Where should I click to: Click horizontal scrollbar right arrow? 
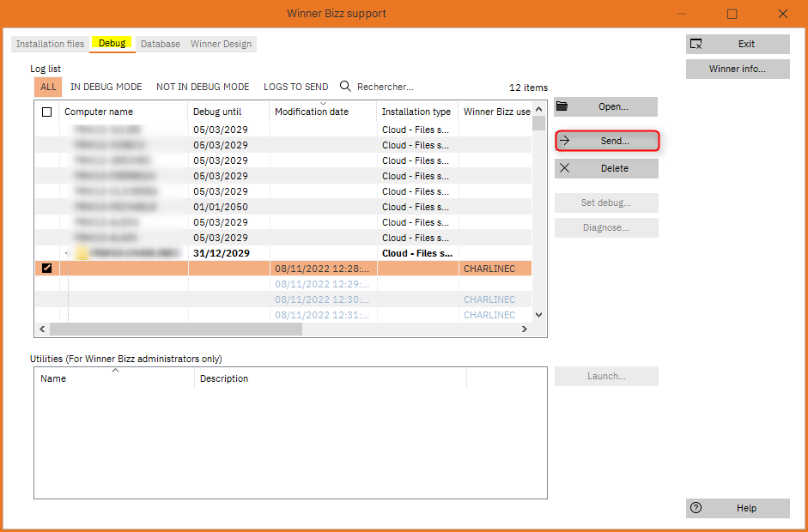[x=526, y=329]
